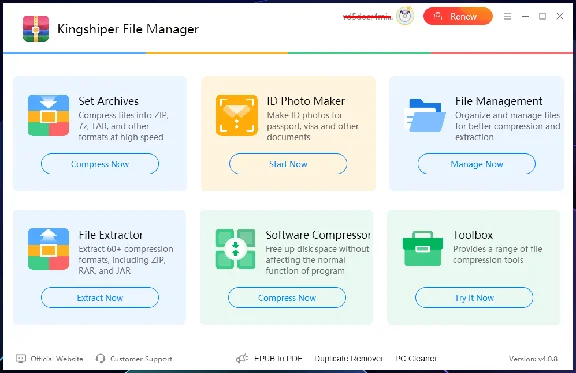Select the File Management title
The image size is (576, 373).
click(498, 101)
